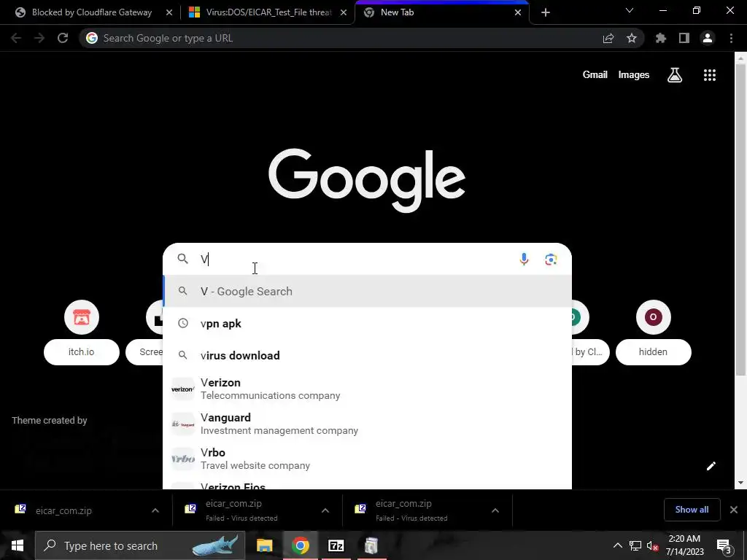Go back with the browser back arrow

(16, 38)
